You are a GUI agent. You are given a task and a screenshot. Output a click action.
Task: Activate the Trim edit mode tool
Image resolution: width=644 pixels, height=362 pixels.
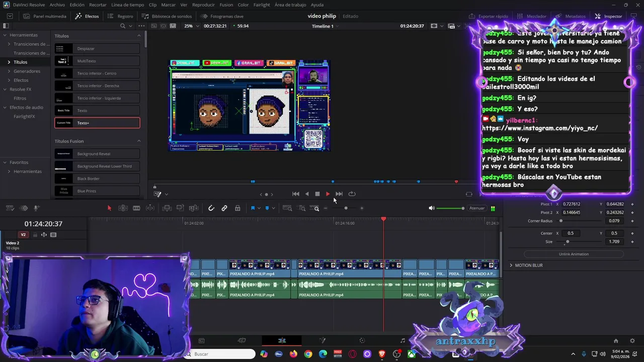(x=123, y=208)
